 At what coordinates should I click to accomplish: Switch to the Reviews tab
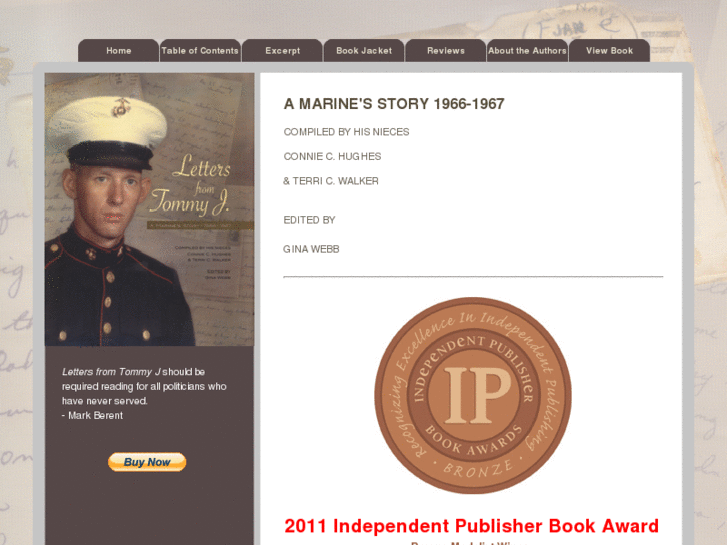[446, 51]
